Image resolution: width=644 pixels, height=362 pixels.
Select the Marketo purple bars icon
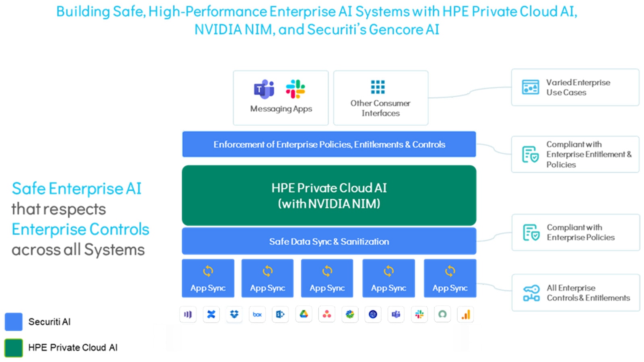[x=188, y=315]
